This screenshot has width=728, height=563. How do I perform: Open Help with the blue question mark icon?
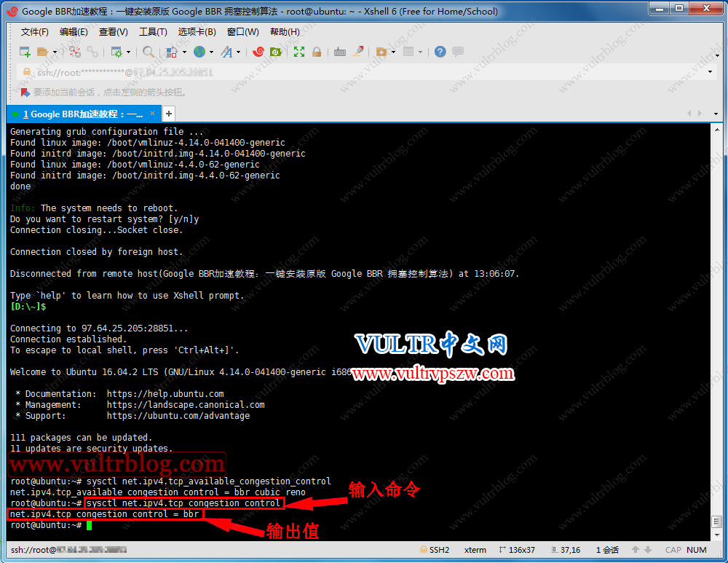pyautogui.click(x=440, y=52)
